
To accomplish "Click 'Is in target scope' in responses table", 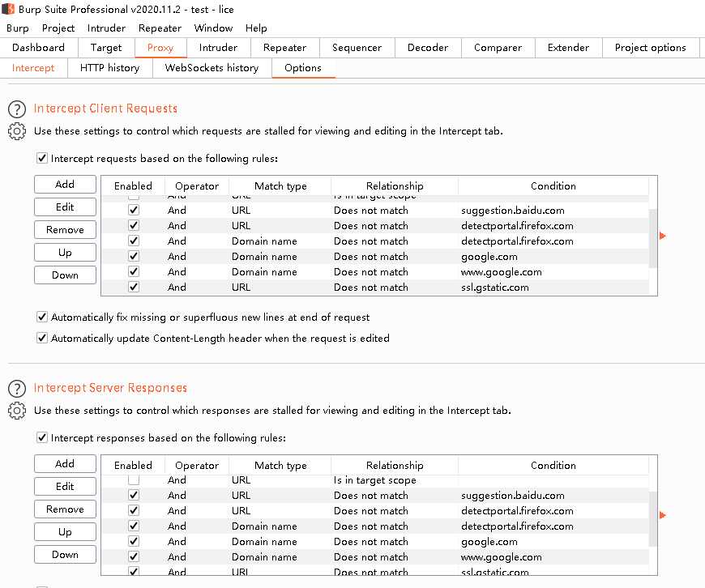I will pyautogui.click(x=375, y=480).
